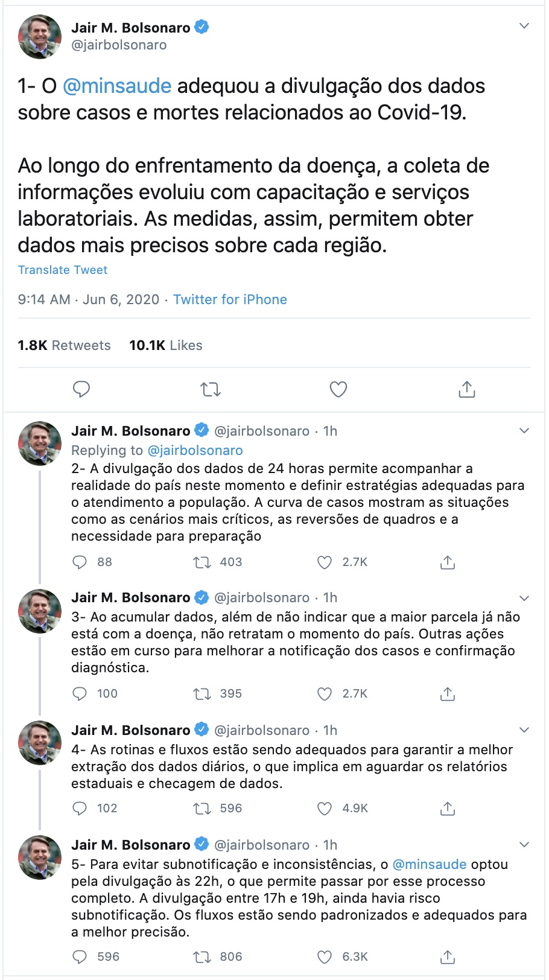This screenshot has width=549, height=980.
Task: Open Bolsonaro's profile via his avatar
Action: click(39, 36)
